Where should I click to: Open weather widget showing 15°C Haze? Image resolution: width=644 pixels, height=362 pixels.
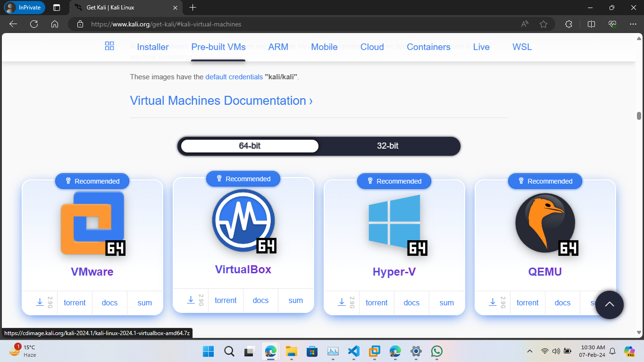[23, 351]
